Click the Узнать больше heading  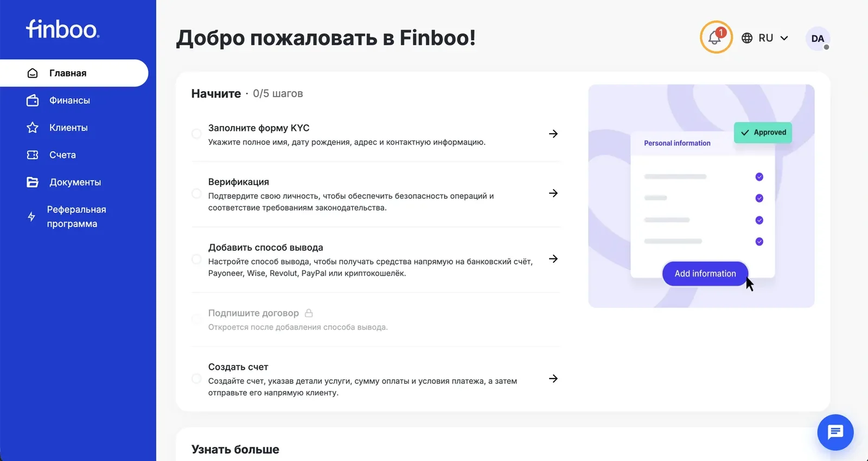coord(235,450)
